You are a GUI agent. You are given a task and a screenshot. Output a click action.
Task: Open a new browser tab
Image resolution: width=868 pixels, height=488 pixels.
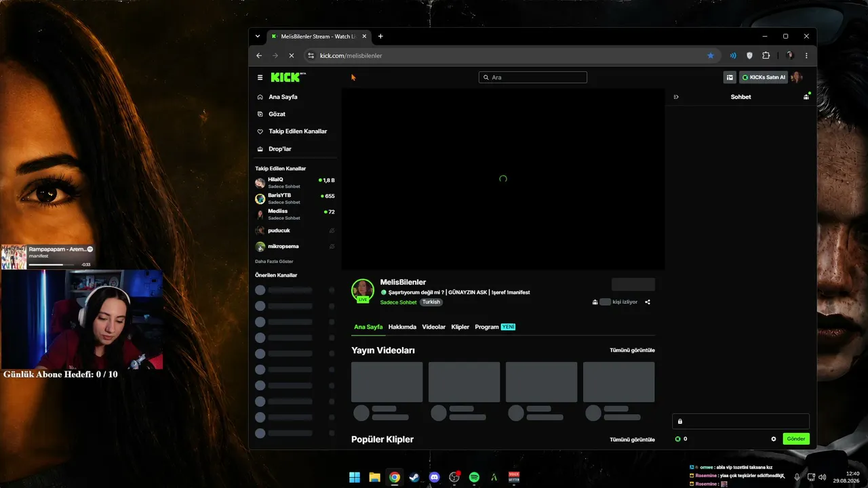point(380,37)
